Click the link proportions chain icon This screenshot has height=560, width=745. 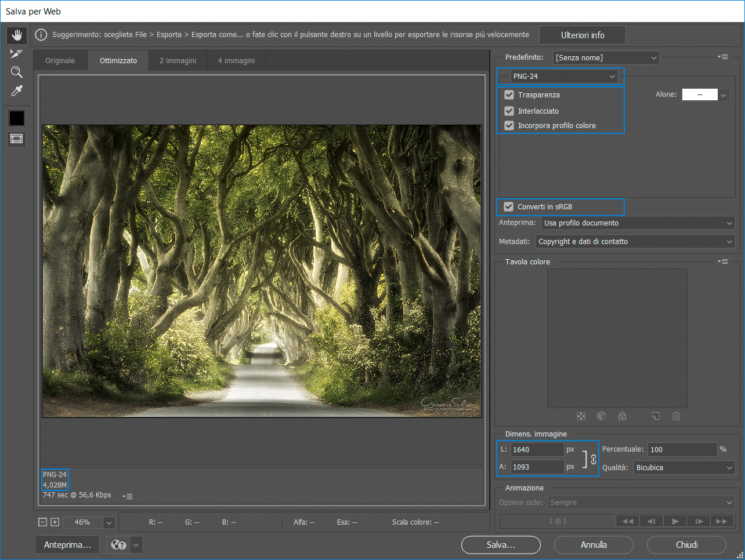[594, 459]
